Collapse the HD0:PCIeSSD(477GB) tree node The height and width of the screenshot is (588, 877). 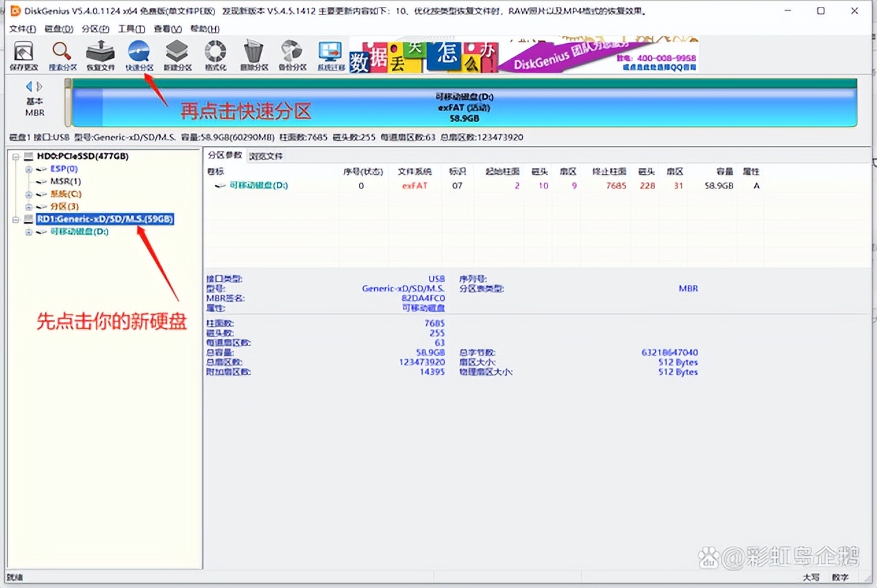pyautogui.click(x=15, y=156)
